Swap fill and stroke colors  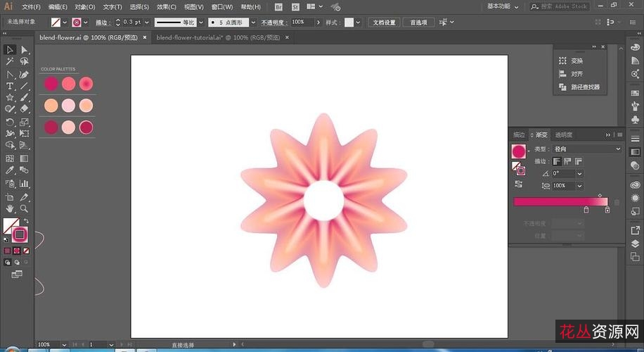(x=26, y=221)
